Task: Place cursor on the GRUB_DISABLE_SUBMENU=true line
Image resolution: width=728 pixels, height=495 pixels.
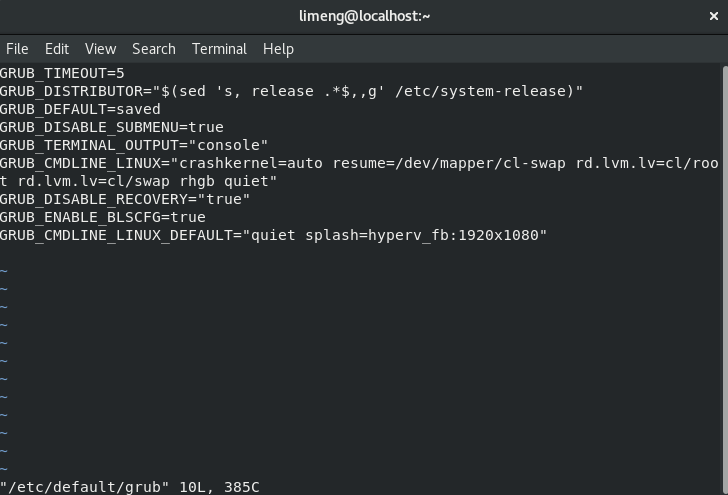Action: [111, 127]
